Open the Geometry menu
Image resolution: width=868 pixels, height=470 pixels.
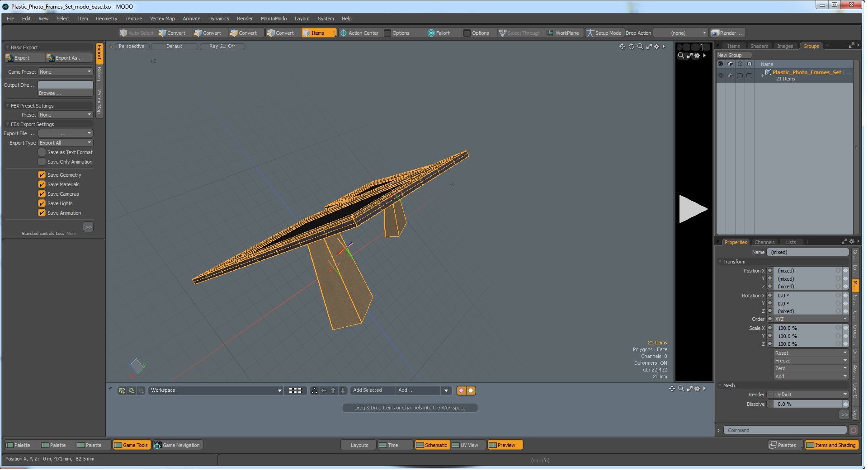106,19
